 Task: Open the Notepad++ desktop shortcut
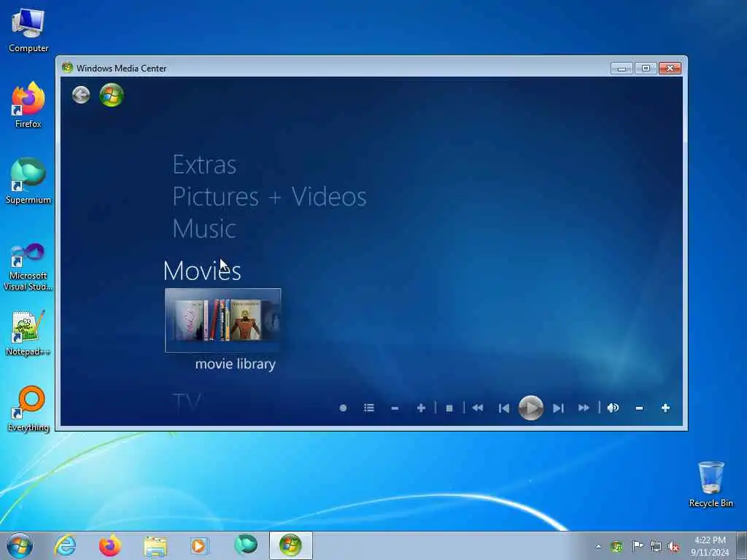coord(28,333)
